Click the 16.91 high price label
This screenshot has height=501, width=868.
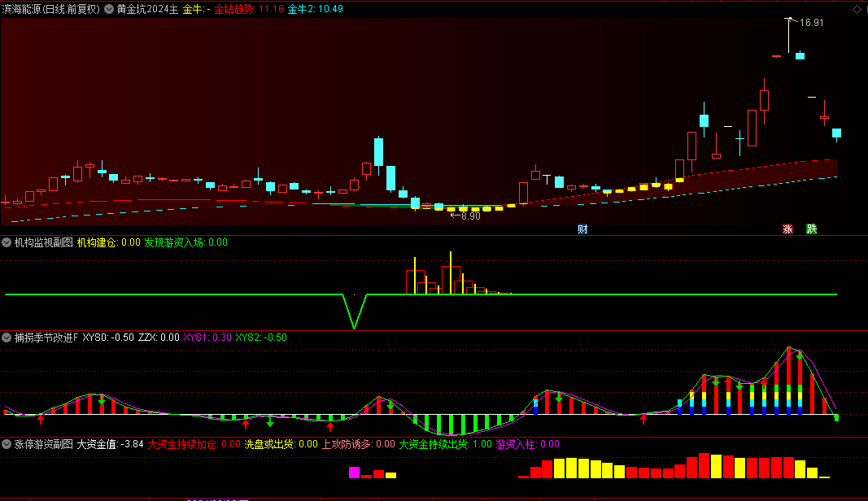click(812, 23)
